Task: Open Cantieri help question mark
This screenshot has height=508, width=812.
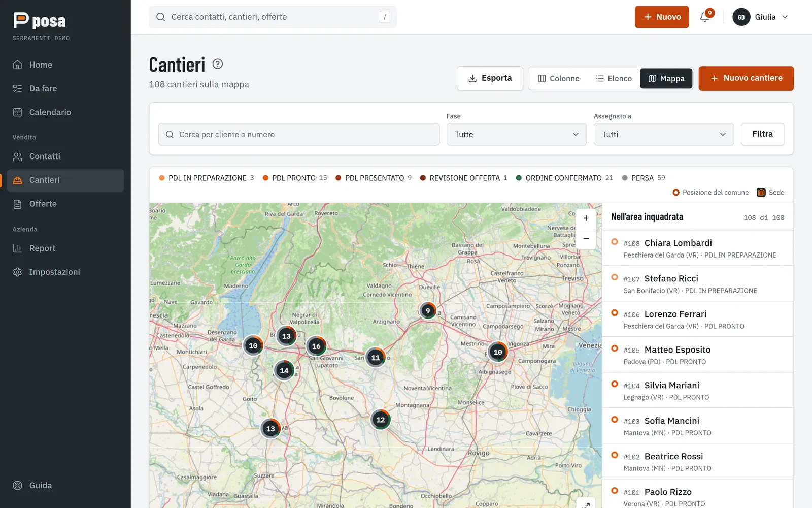Action: [218, 64]
